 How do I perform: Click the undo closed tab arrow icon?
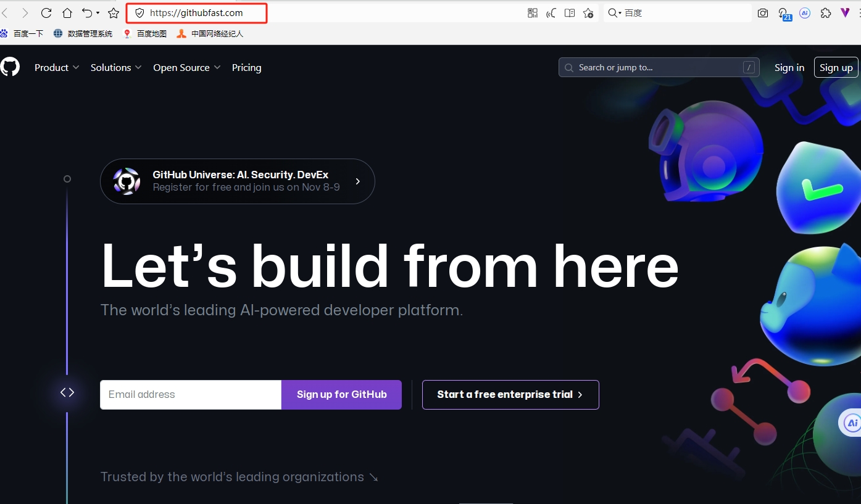[87, 13]
